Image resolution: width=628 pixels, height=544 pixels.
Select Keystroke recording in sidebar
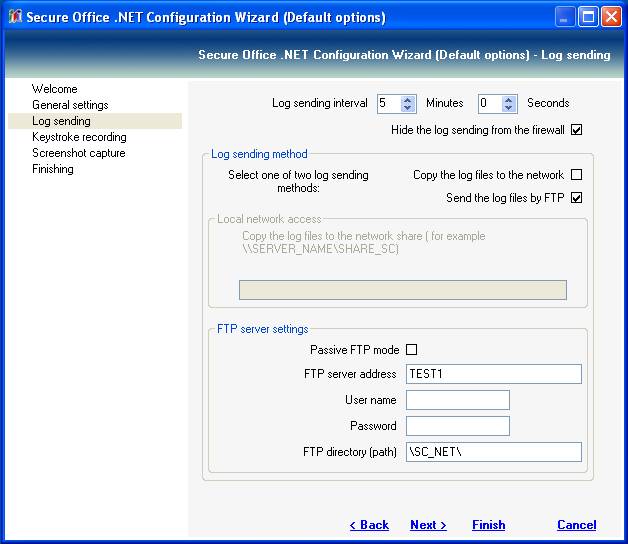click(x=79, y=137)
